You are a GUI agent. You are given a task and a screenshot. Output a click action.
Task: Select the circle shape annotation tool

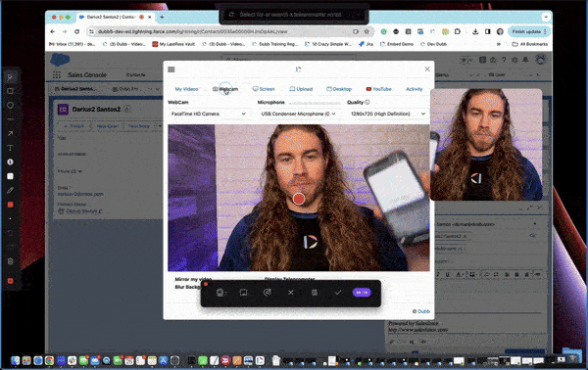(10, 106)
